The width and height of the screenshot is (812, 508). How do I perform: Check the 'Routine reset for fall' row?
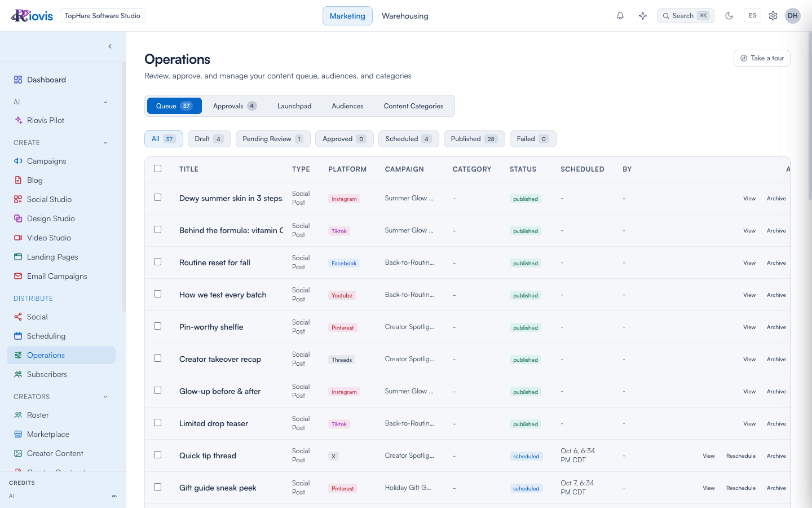click(x=158, y=262)
